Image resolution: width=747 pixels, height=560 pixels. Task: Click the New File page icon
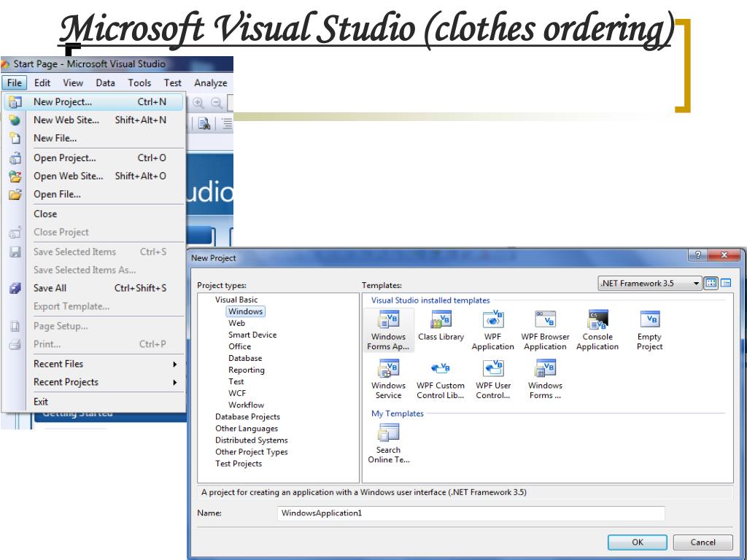click(15, 138)
